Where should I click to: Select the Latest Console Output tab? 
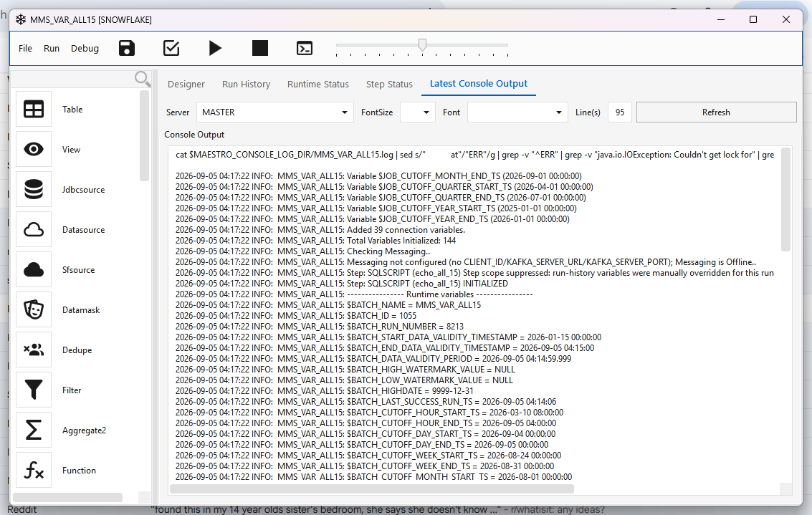(x=479, y=83)
